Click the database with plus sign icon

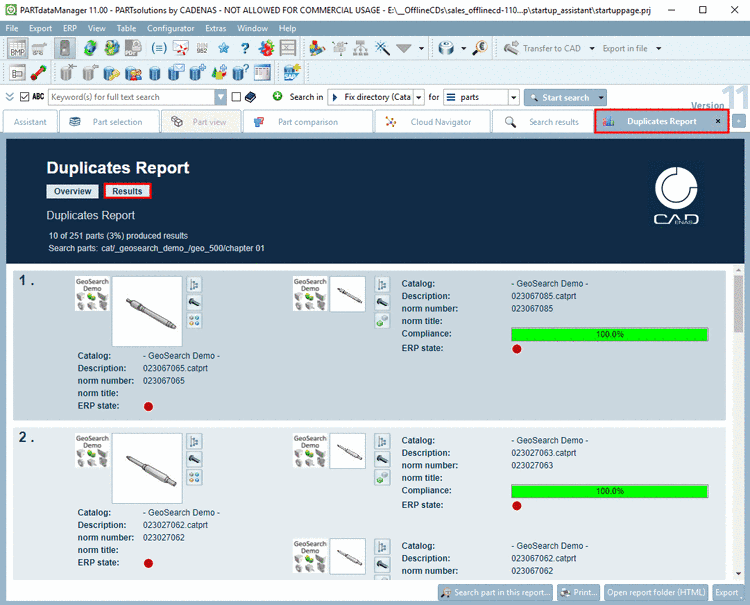click(198, 73)
